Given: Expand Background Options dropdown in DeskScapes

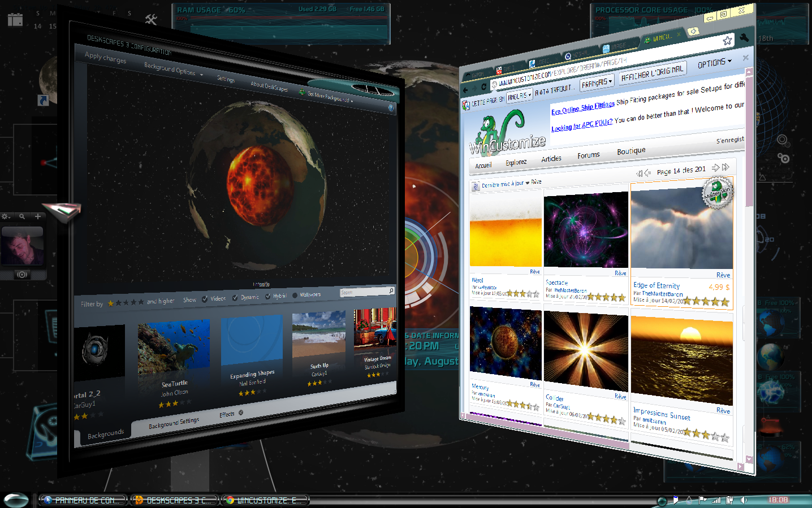Looking at the screenshot, I should 173,70.
